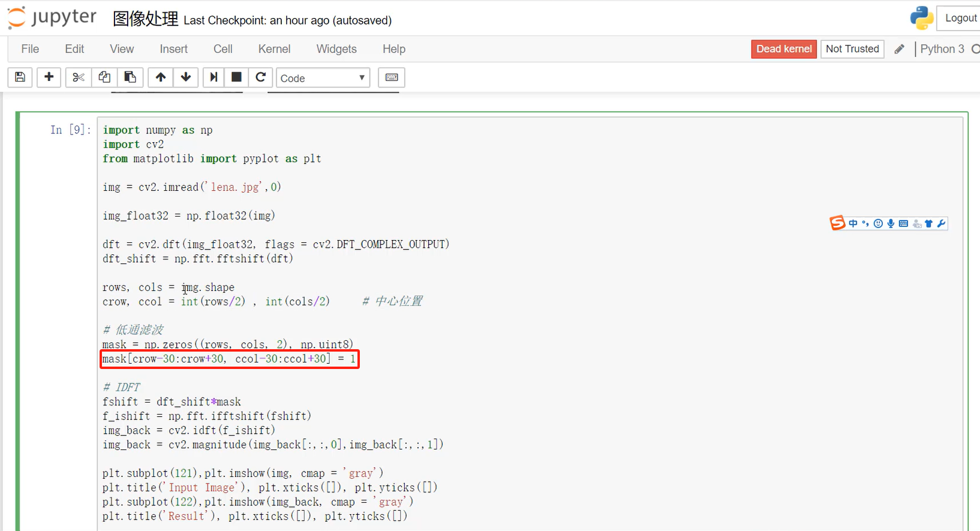This screenshot has width=980, height=531.
Task: Open the Help menu
Action: pyautogui.click(x=394, y=49)
